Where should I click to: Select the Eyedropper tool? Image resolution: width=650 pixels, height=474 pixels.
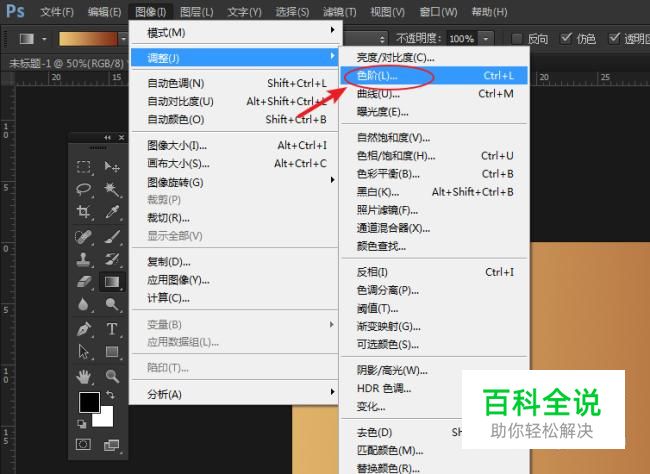point(112,212)
